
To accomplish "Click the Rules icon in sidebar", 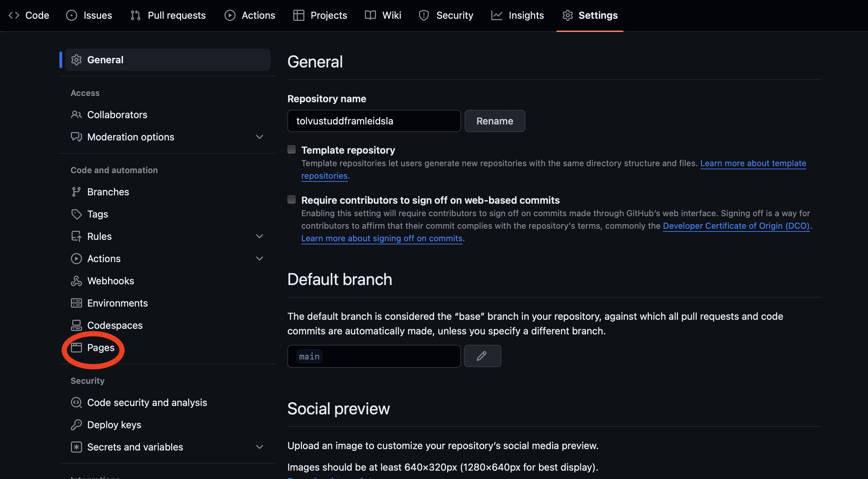I will pos(76,236).
